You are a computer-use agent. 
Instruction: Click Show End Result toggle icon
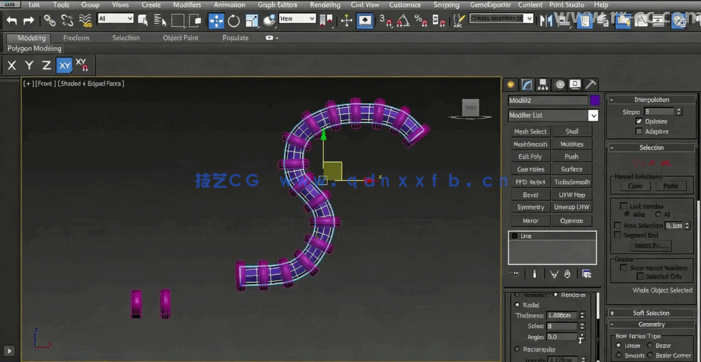pyautogui.click(x=534, y=274)
